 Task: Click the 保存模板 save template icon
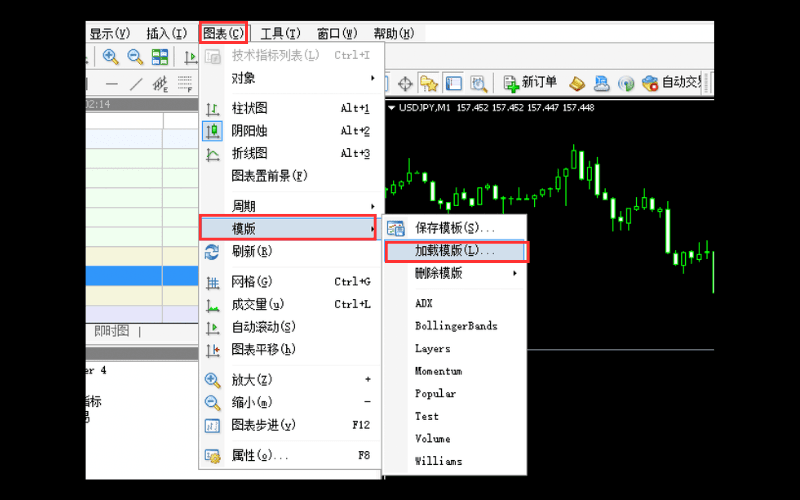[x=396, y=229]
